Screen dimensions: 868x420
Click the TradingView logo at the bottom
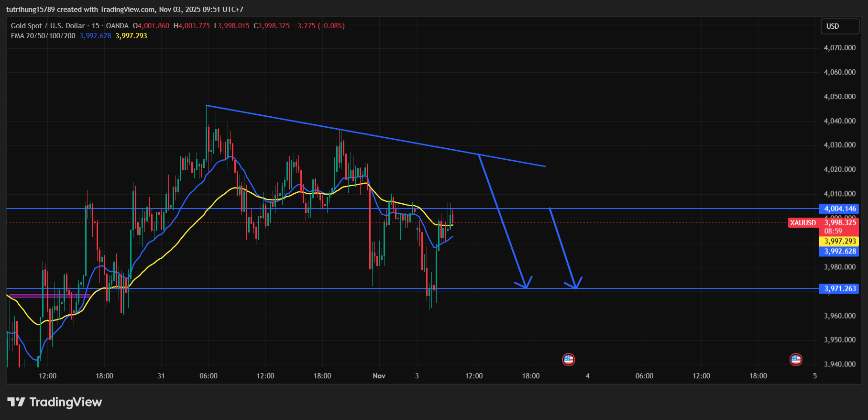coord(55,402)
